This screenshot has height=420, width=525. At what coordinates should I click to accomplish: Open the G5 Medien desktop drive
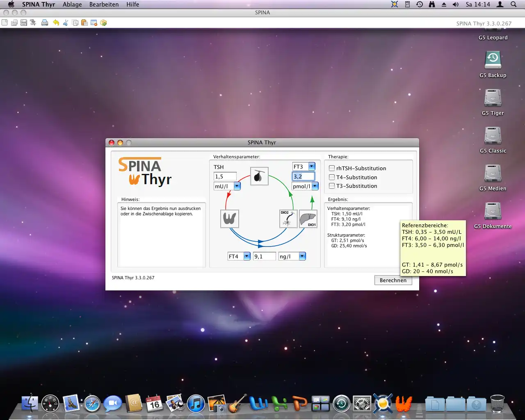pos(493,178)
